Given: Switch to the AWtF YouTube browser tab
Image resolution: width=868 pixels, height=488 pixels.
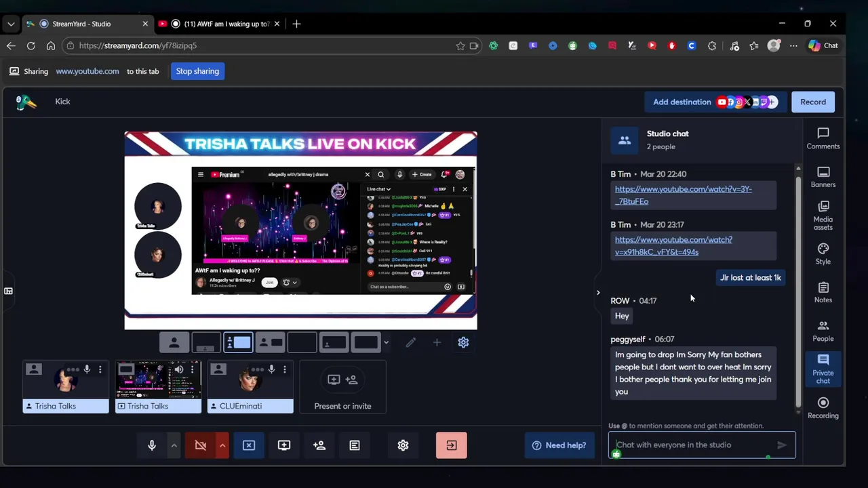Looking at the screenshot, I should pyautogui.click(x=219, y=24).
